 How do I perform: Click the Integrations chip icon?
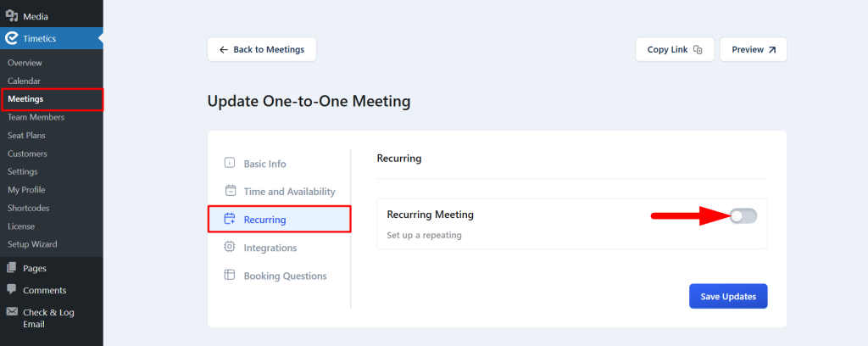(229, 247)
